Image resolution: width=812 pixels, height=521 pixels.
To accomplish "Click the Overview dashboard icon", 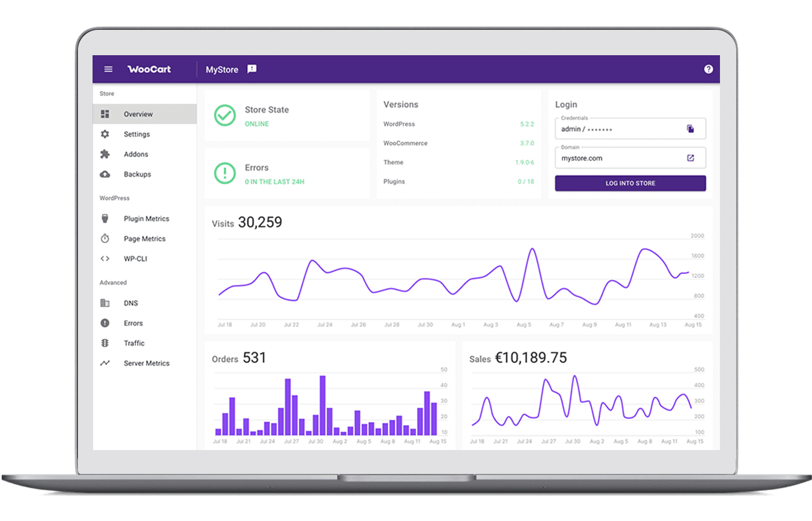I will pyautogui.click(x=105, y=114).
